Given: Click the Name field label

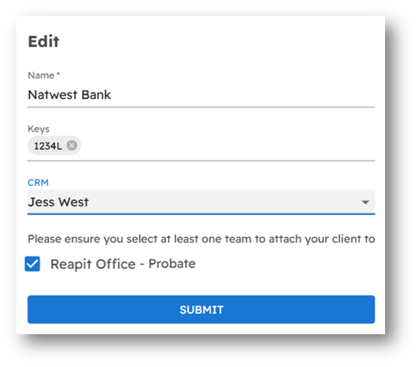Looking at the screenshot, I should click(41, 75).
